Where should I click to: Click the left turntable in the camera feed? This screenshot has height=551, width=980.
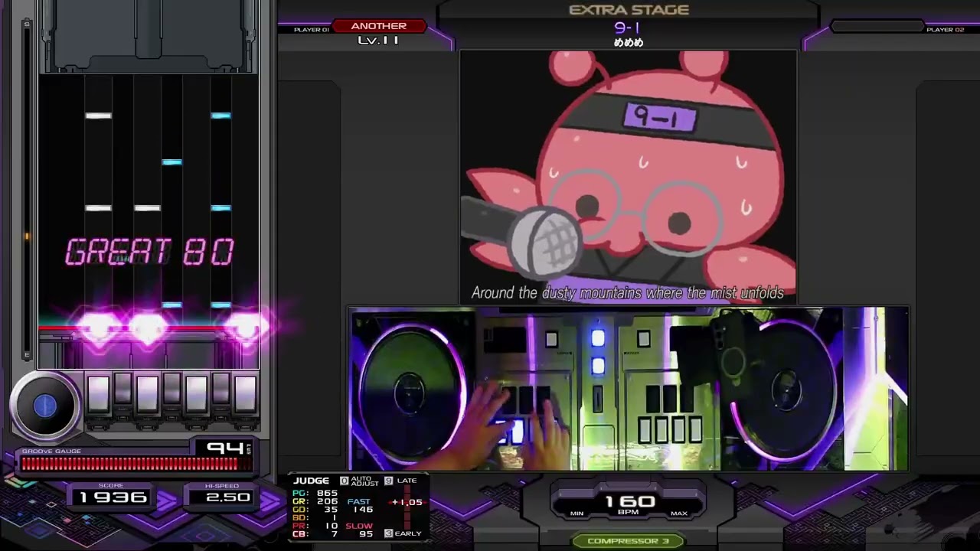(410, 390)
